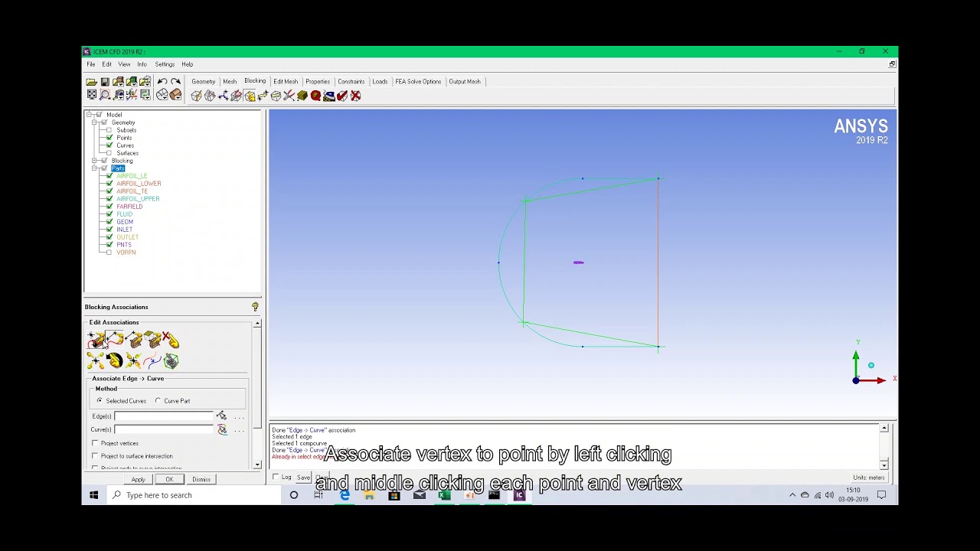This screenshot has width=980, height=551.
Task: Click the taskbar search box
Action: click(194, 495)
